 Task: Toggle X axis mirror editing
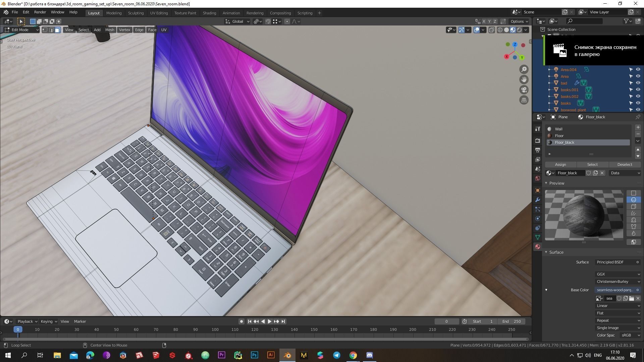pyautogui.click(x=484, y=21)
